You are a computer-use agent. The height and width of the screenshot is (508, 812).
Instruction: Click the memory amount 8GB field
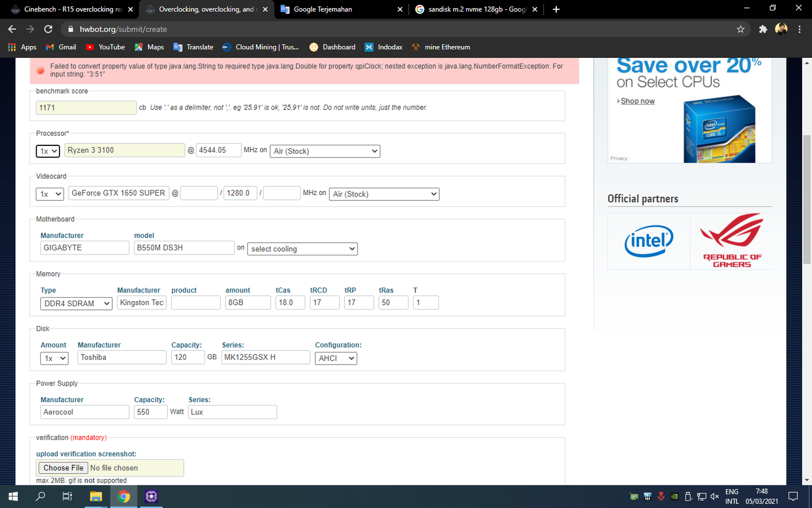(x=248, y=302)
